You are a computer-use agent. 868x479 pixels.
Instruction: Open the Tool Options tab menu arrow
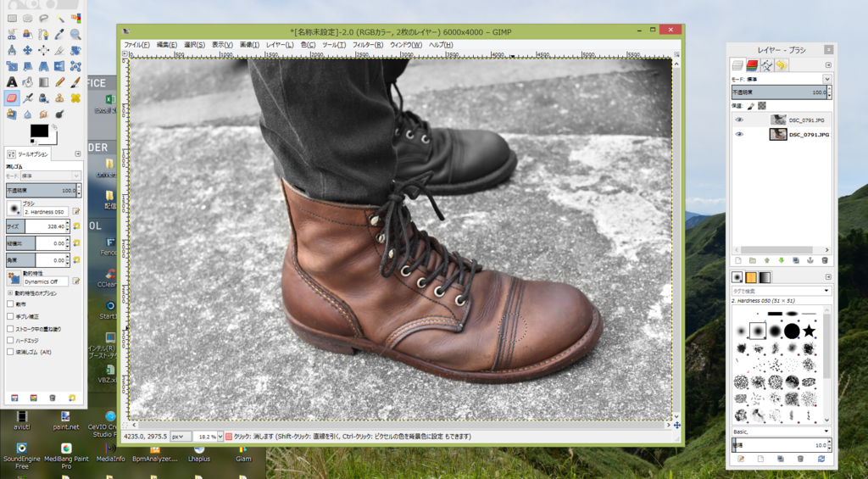tap(77, 154)
